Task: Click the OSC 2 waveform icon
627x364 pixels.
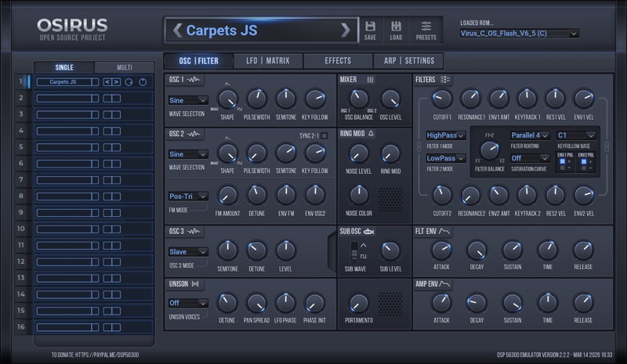Action: click(194, 134)
